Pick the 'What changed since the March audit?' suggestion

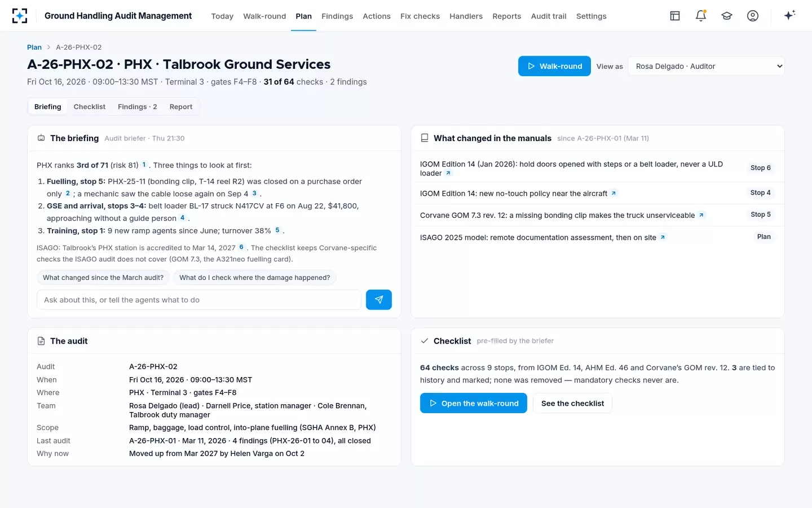[x=103, y=278]
